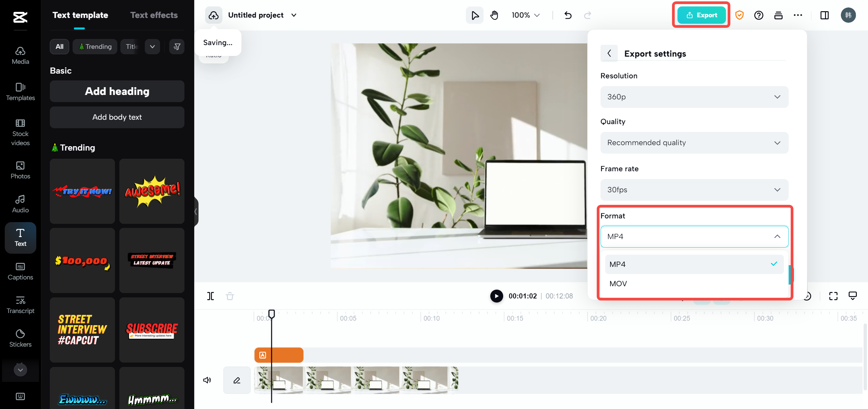Screen dimensions: 868x409
Task: Play the video preview
Action: pyautogui.click(x=496, y=296)
